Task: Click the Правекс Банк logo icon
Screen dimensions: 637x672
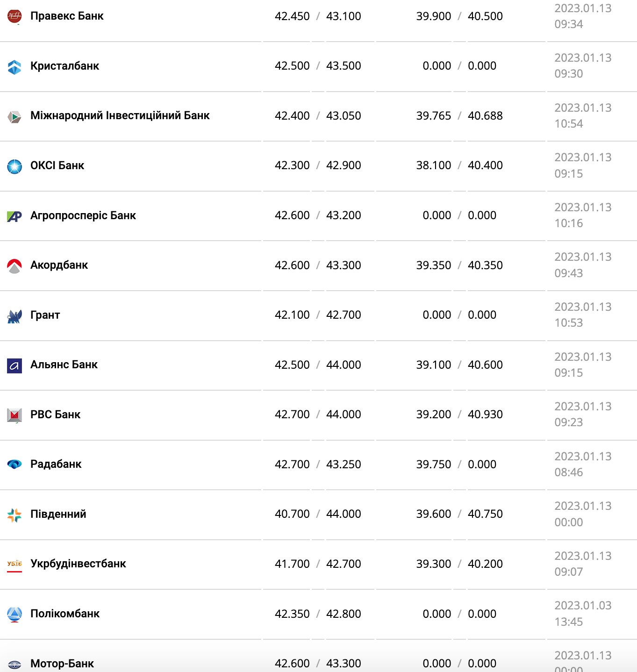Action: pyautogui.click(x=14, y=16)
